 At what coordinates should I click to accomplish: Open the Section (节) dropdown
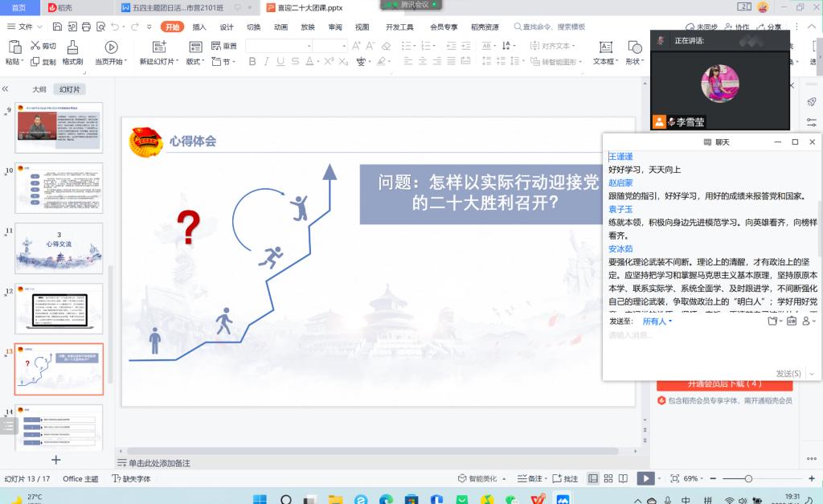click(x=223, y=61)
